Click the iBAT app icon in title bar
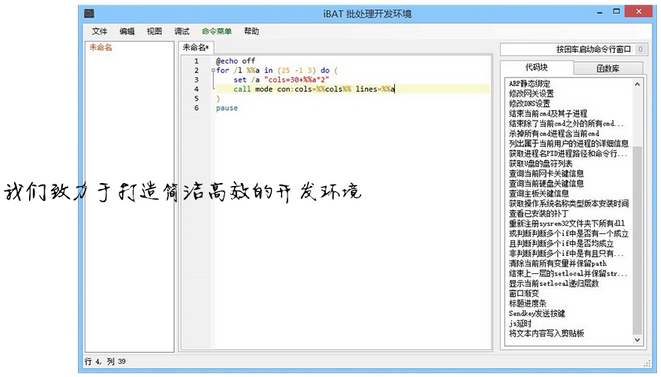 point(89,13)
